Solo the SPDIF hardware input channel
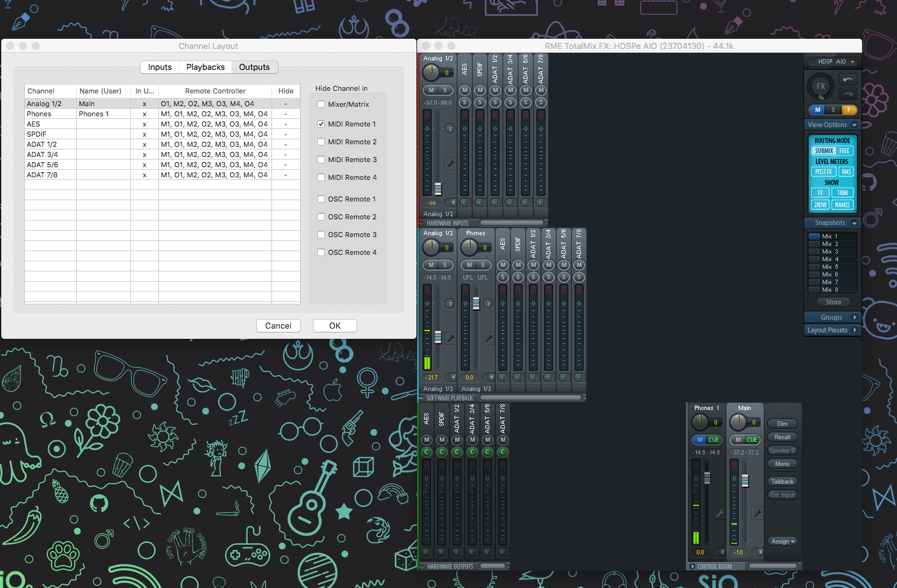 click(480, 102)
